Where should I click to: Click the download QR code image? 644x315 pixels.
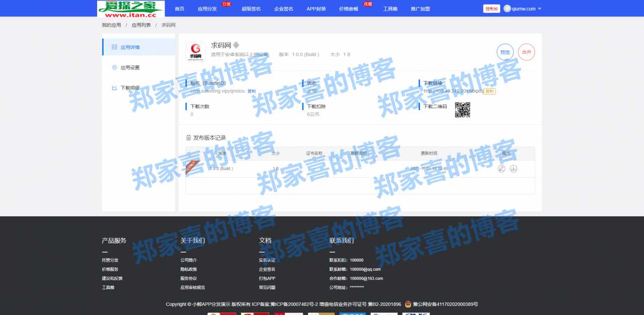[462, 110]
